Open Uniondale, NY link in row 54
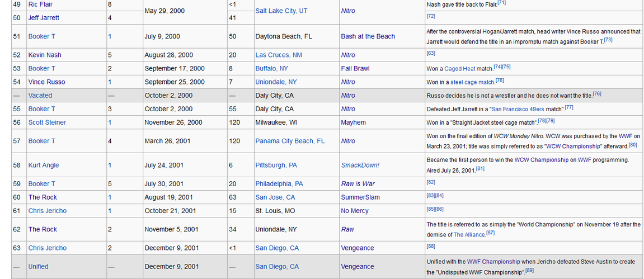Image resolution: width=644 pixels, height=279 pixels. [276, 82]
